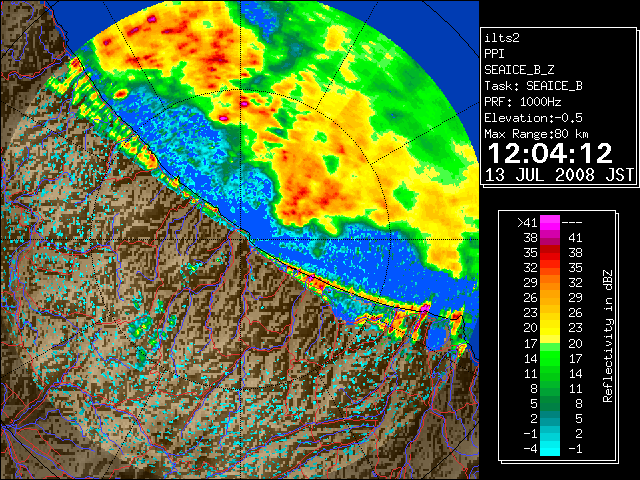The height and width of the screenshot is (480, 640).
Task: Click the "41" label right of color bar
Action: tap(575, 238)
